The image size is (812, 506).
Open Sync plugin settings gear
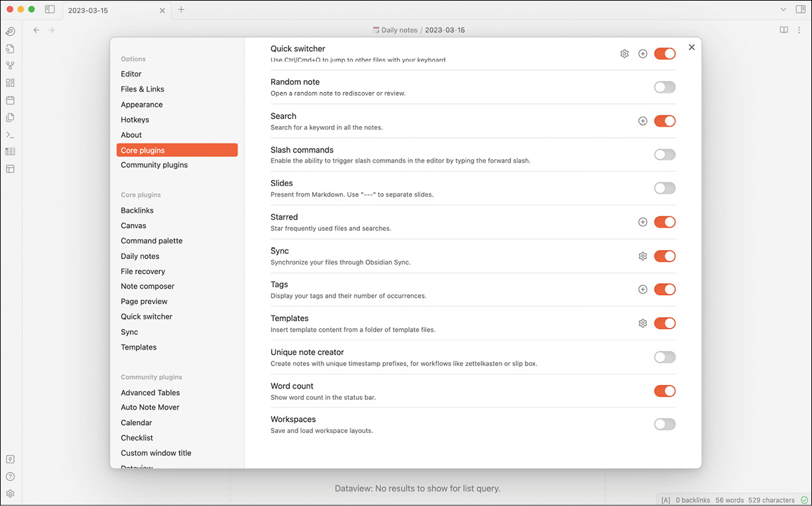[642, 256]
